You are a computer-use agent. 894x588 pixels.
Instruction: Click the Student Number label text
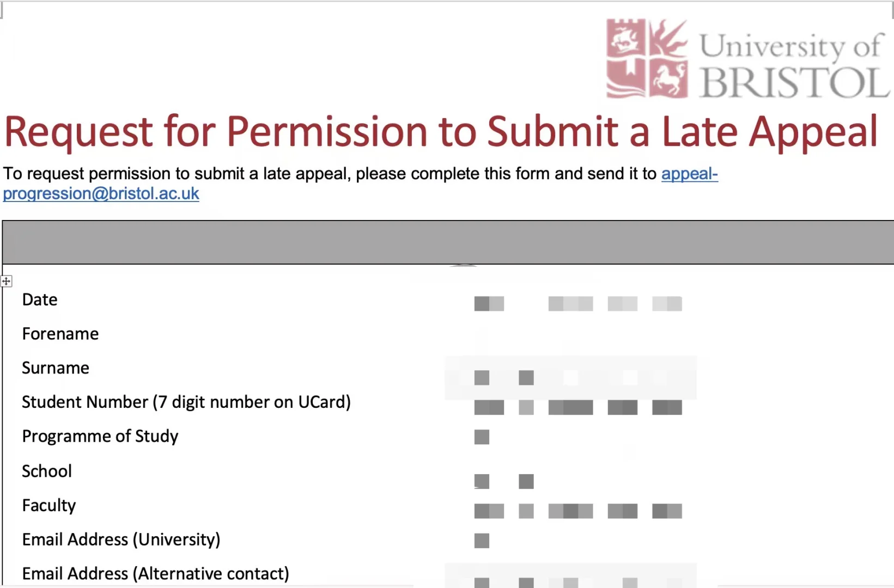pos(186,402)
